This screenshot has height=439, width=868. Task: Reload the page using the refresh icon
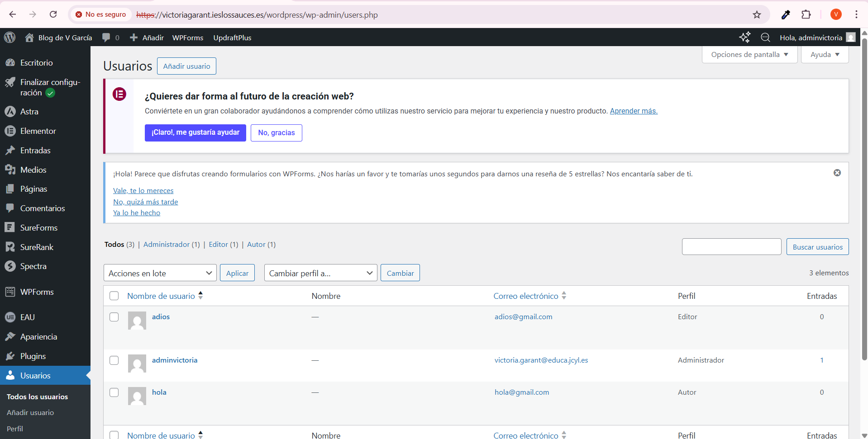53,14
